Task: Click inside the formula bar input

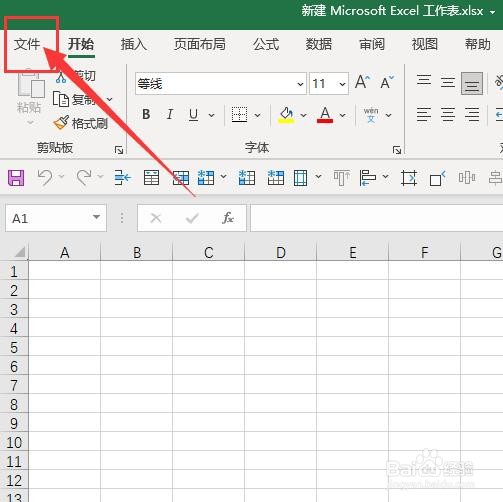Action: point(377,218)
